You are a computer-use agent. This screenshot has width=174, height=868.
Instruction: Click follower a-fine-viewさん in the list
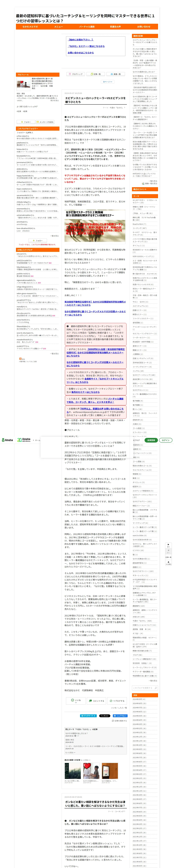point(23,136)
